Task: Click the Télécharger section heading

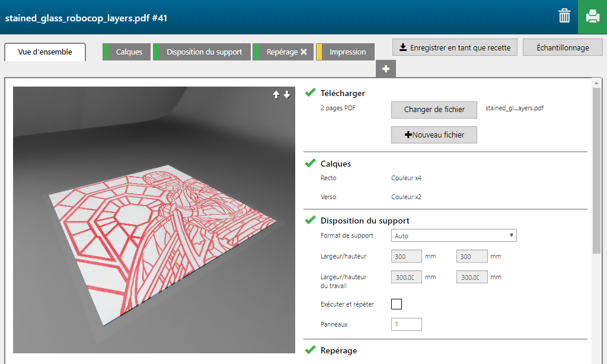Action: [343, 93]
